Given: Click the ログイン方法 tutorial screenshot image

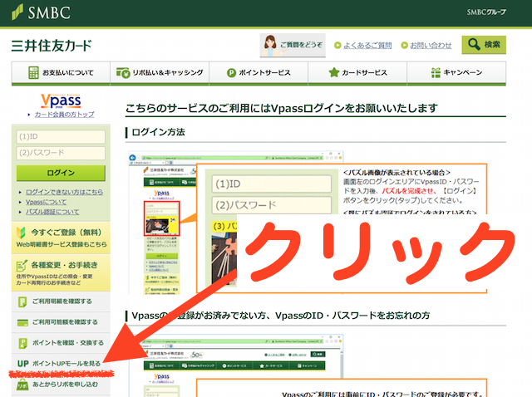Looking at the screenshot, I should tap(308, 223).
